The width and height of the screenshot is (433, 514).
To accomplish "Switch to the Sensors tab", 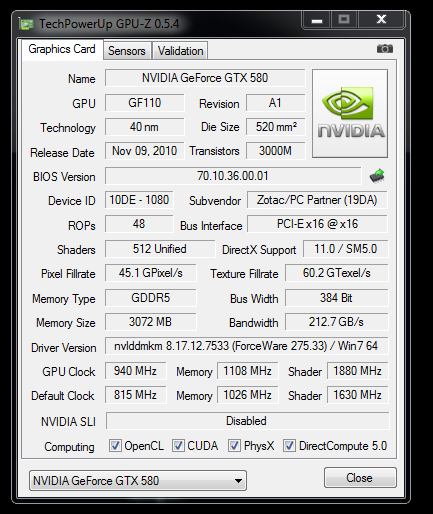I will click(x=127, y=51).
